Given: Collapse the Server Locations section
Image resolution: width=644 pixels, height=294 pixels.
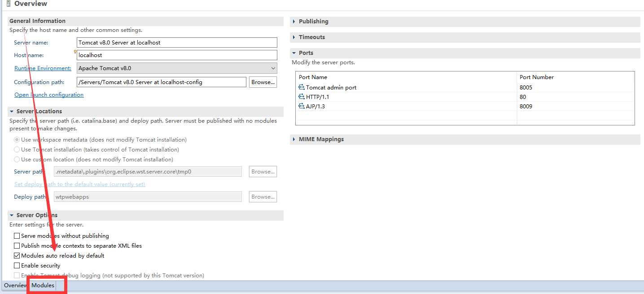Looking at the screenshot, I should coord(12,111).
